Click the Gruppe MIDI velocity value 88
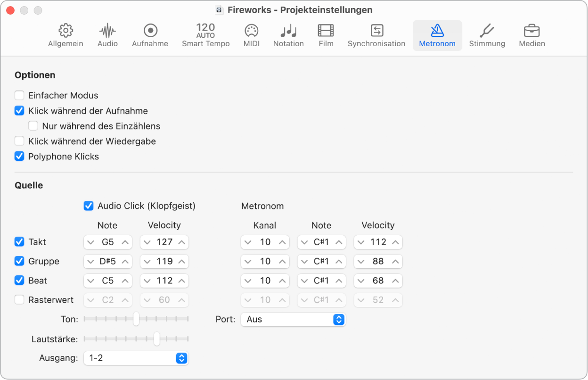Screen dimensions: 588x380 coord(378,262)
